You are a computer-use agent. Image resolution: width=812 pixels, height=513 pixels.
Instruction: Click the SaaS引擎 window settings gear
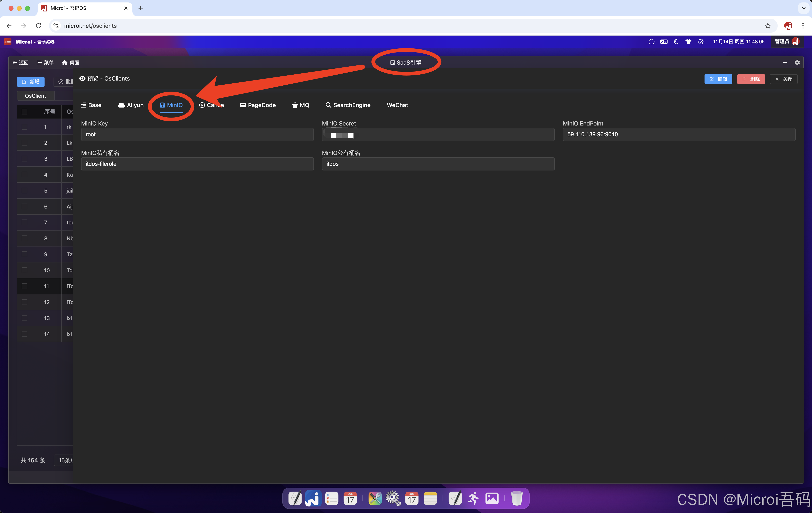coord(797,62)
